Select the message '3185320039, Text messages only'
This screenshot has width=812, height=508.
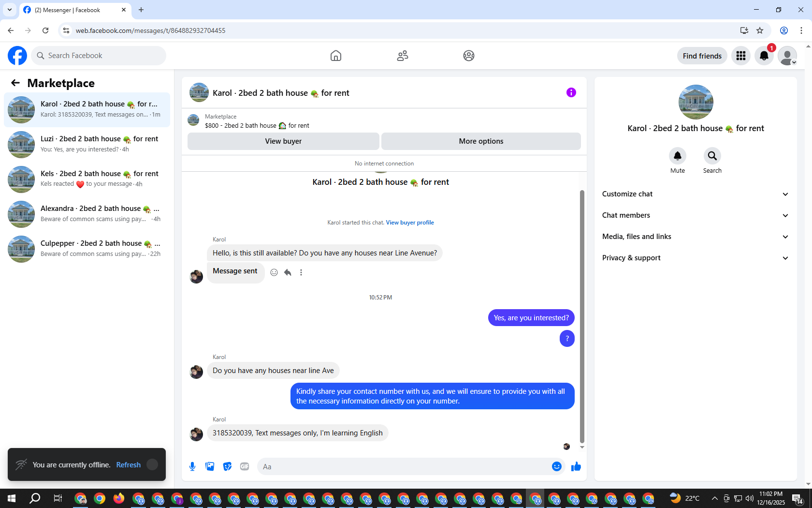(298, 433)
